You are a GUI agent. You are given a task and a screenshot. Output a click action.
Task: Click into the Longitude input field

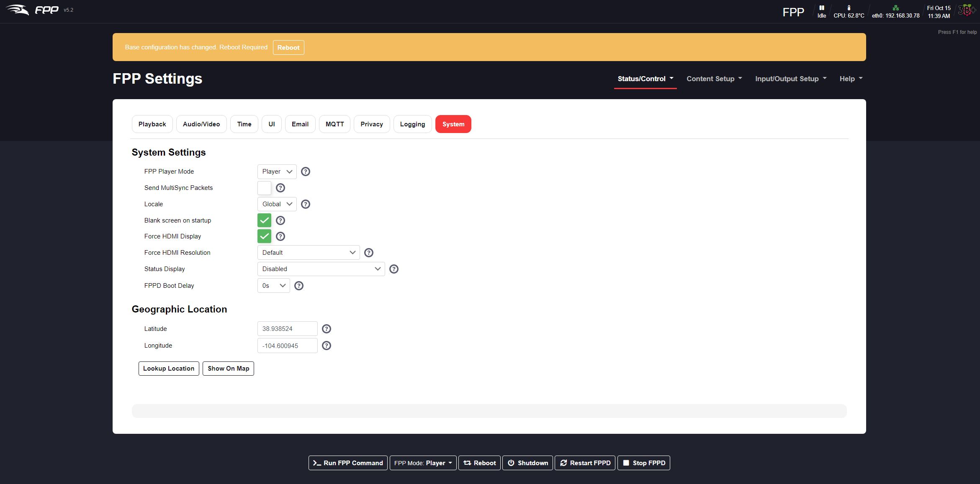(x=287, y=346)
